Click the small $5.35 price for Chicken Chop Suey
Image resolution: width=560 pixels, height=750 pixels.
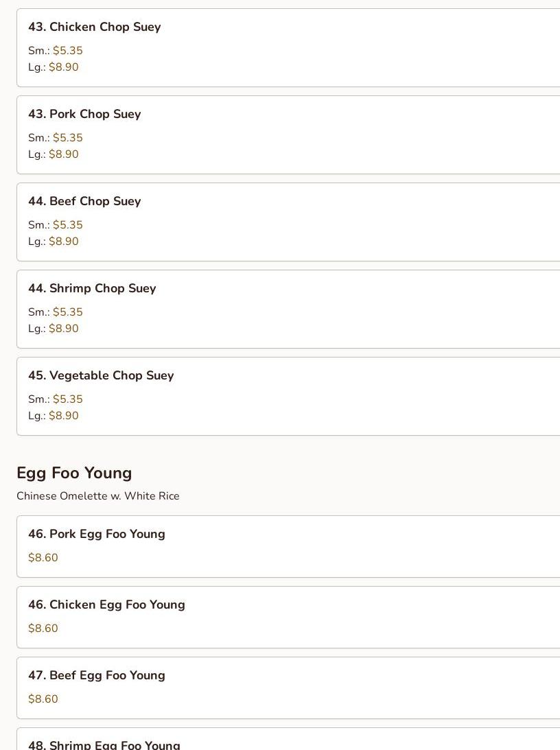coord(67,51)
